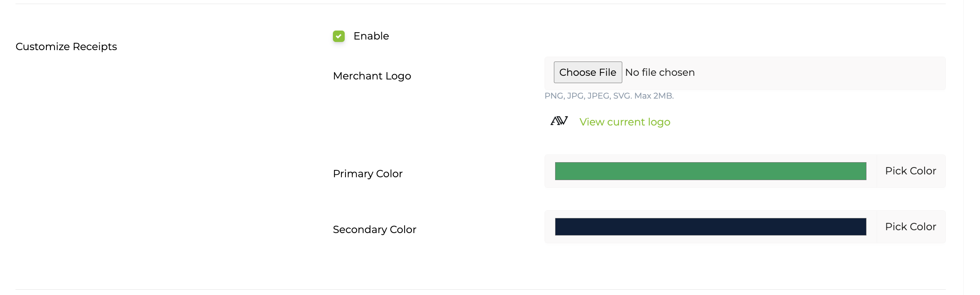Untick the Enable checkbox for receipts
Viewport: 980px width, 295px height.
pyautogui.click(x=339, y=36)
